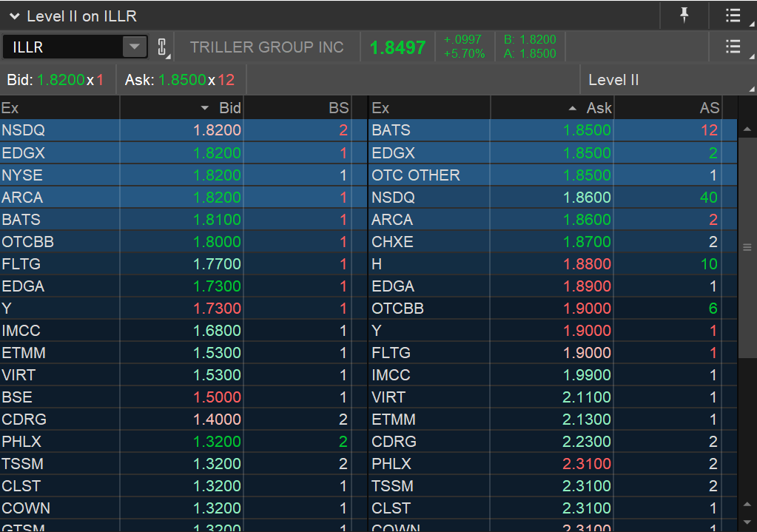
Task: Pin the Level II gadget window
Action: coord(684,16)
